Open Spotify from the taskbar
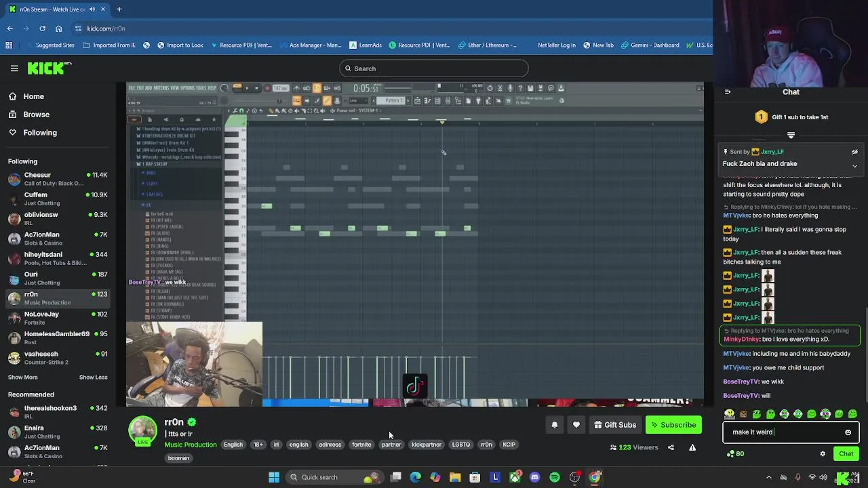 coord(555,477)
